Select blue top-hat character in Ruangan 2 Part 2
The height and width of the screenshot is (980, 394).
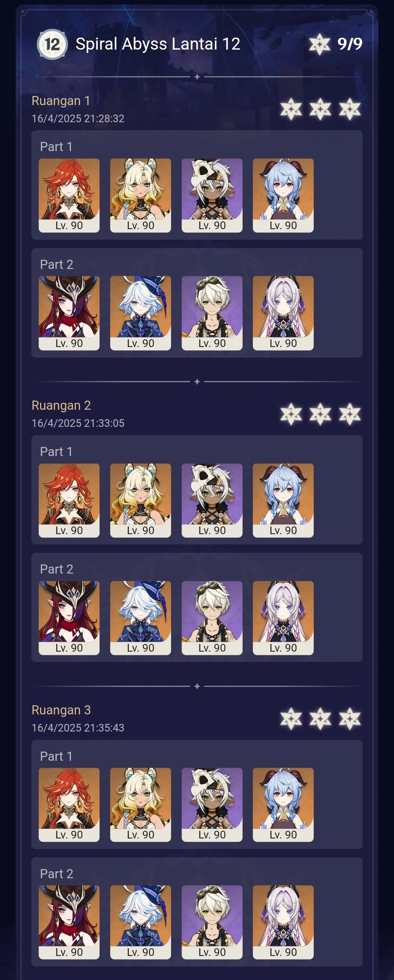click(x=141, y=618)
